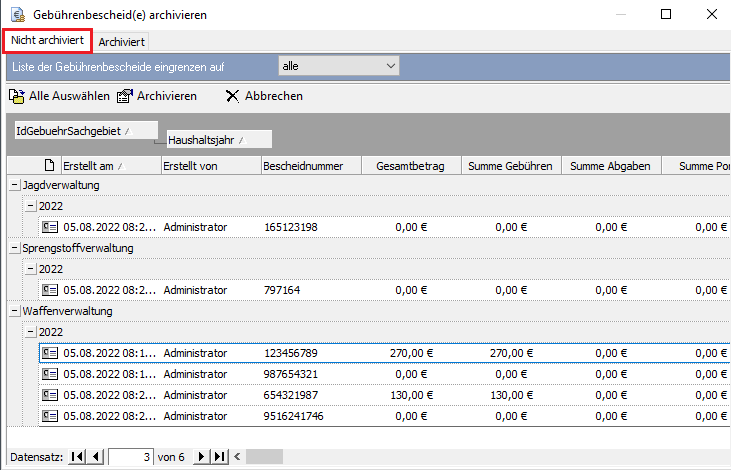The width and height of the screenshot is (731, 470).
Task: Go to next record in navigator
Action: [202, 457]
